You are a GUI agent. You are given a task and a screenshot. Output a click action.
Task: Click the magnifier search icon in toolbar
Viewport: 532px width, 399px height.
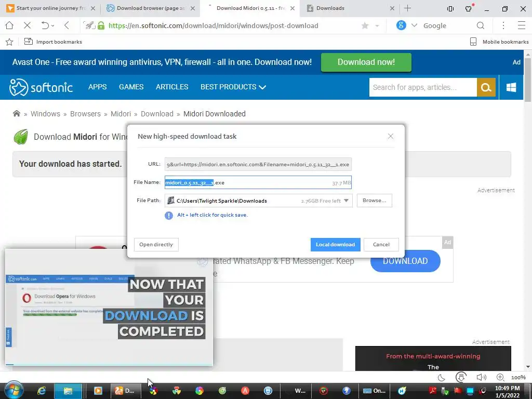click(x=481, y=25)
